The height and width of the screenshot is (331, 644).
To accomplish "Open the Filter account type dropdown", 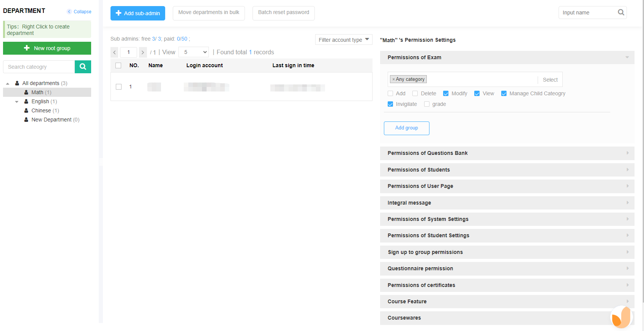I will point(343,39).
